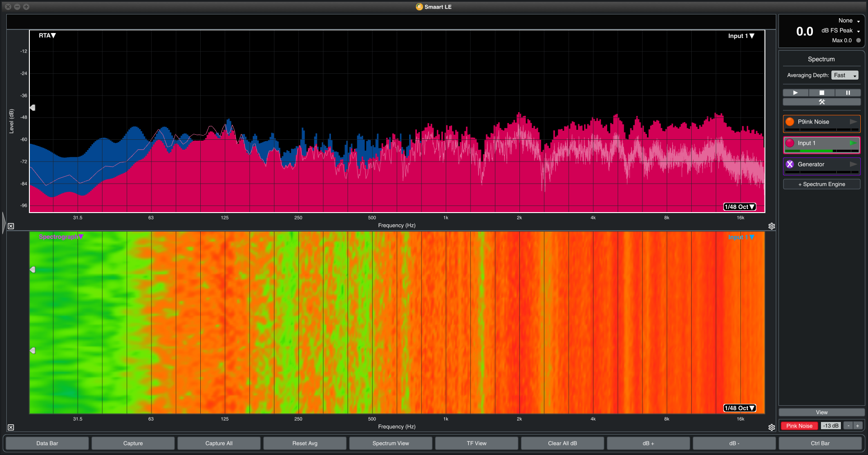Start the Generator measurement arrow
This screenshot has width=868, height=455.
point(853,164)
